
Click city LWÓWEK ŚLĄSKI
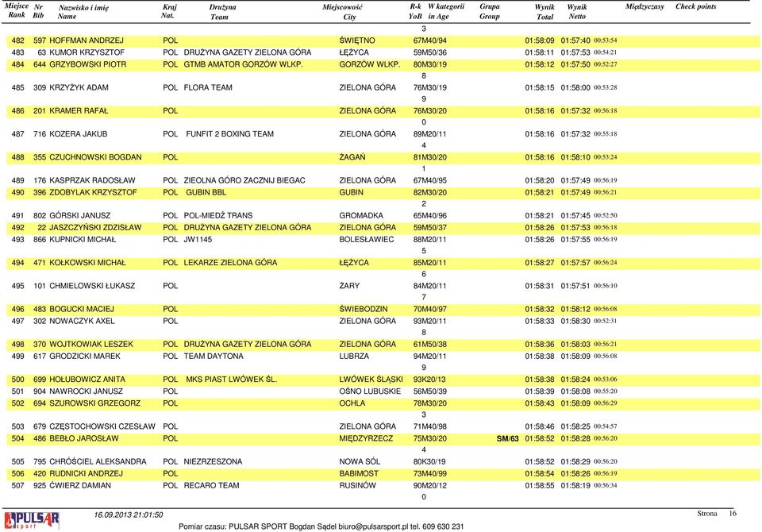[371, 380]
